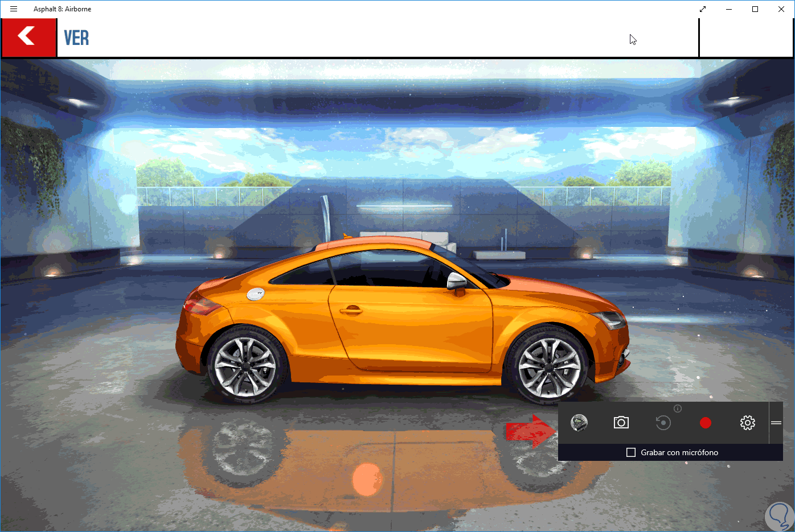Click the "VER" header title
The image size is (795, 532).
coord(76,38)
